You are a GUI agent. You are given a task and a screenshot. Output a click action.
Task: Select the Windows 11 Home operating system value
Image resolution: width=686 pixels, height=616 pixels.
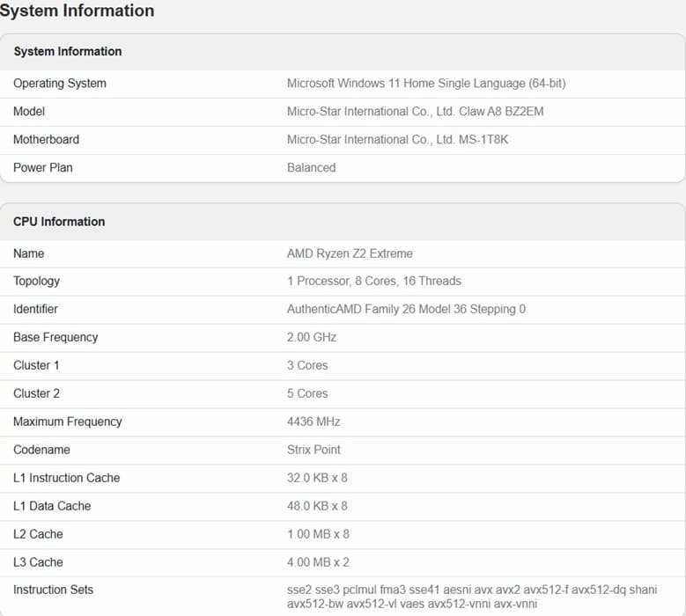tap(426, 83)
